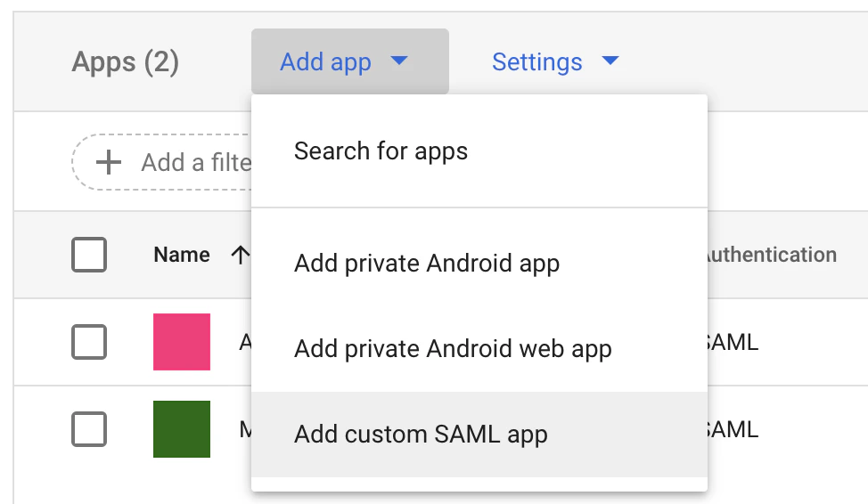Click the Apps (2) heading

tap(126, 62)
